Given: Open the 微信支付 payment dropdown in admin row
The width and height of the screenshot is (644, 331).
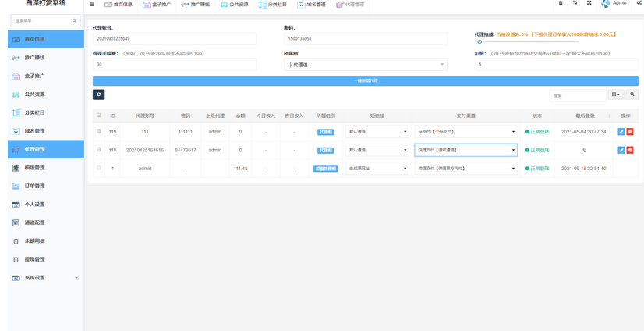Looking at the screenshot, I should point(465,168).
